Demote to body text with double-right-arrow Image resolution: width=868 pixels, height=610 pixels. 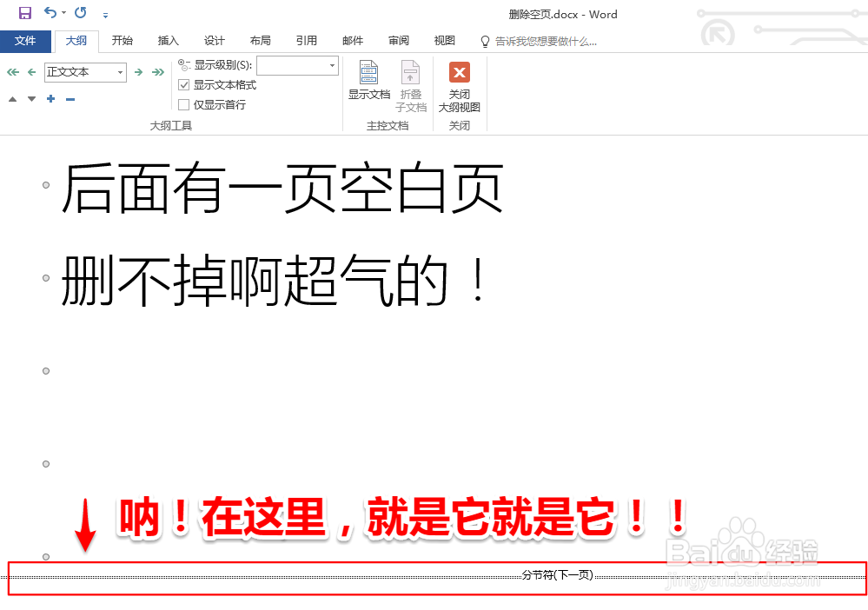point(158,72)
